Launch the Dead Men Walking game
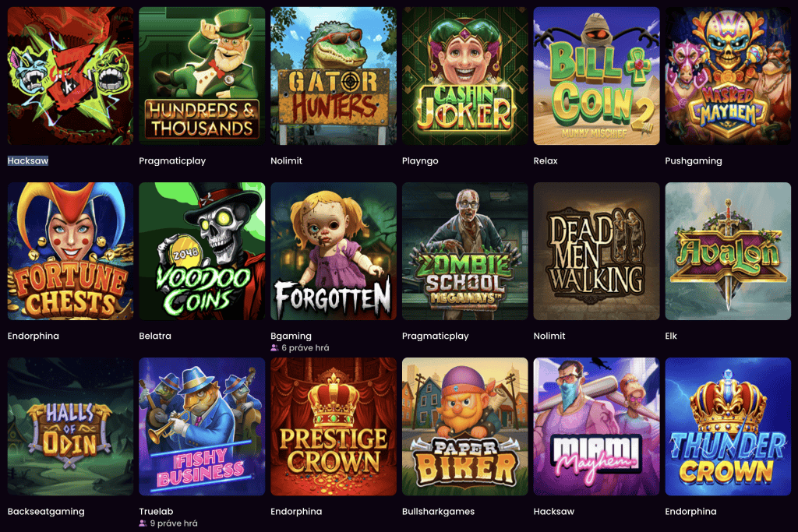 click(x=596, y=252)
